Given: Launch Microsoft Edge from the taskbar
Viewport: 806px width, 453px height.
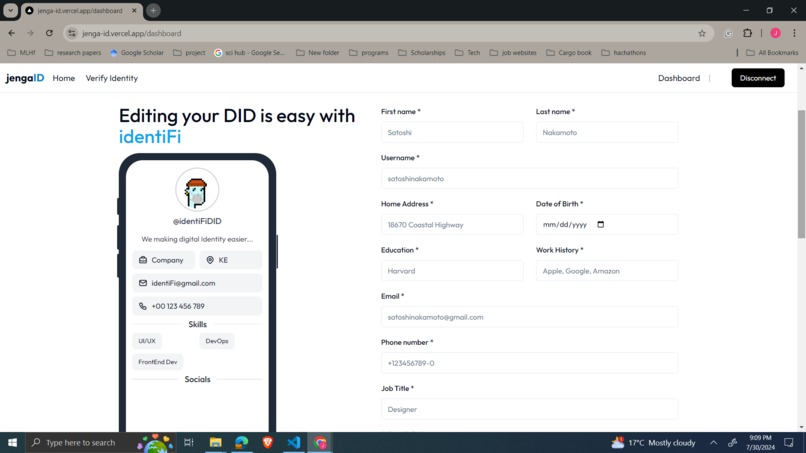Looking at the screenshot, I should [x=242, y=442].
